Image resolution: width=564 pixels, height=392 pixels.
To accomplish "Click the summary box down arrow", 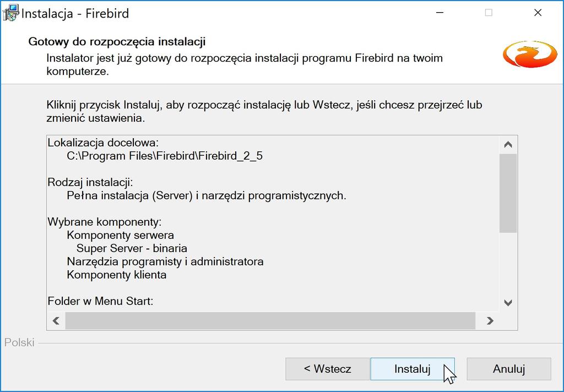I will (x=508, y=303).
